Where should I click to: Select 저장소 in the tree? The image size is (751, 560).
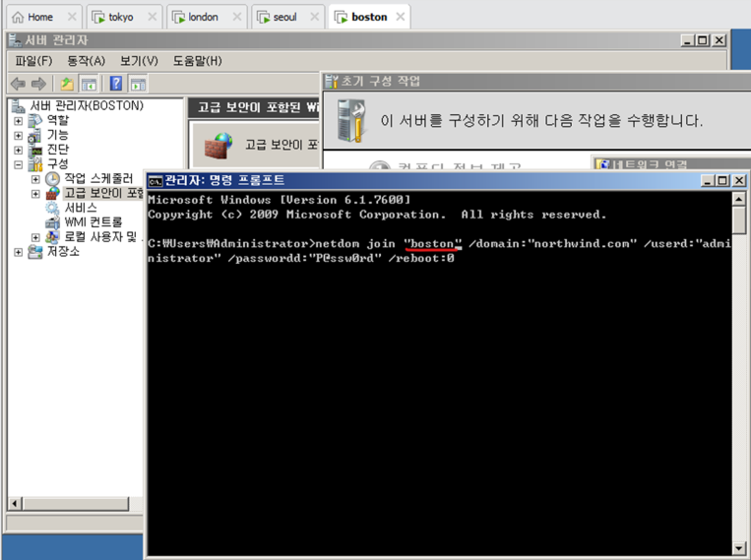point(63,252)
